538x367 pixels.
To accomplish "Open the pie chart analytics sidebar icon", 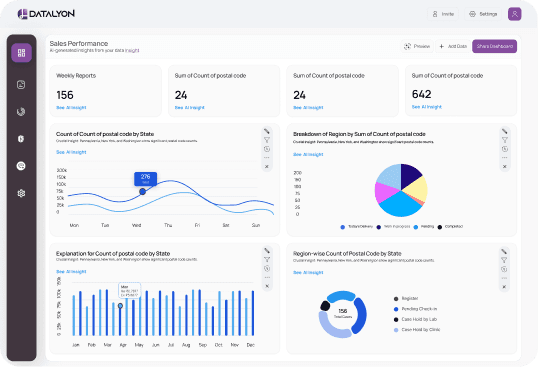I will tap(21, 111).
